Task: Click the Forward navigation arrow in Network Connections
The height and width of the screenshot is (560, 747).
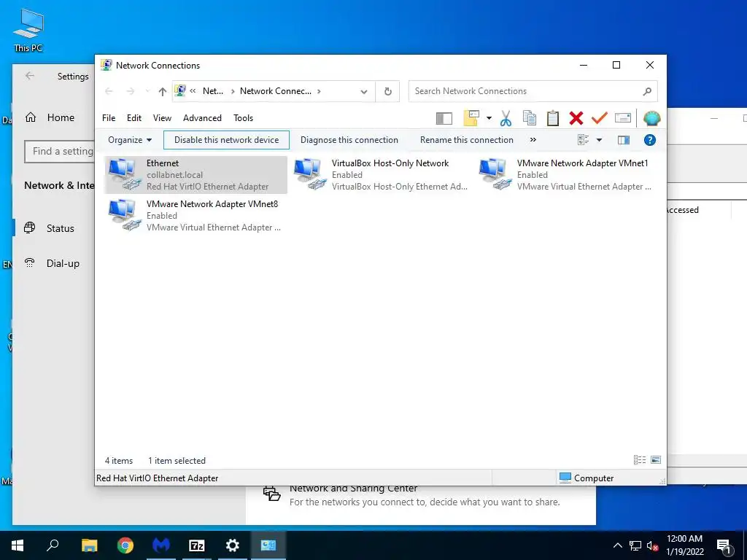Action: click(130, 91)
